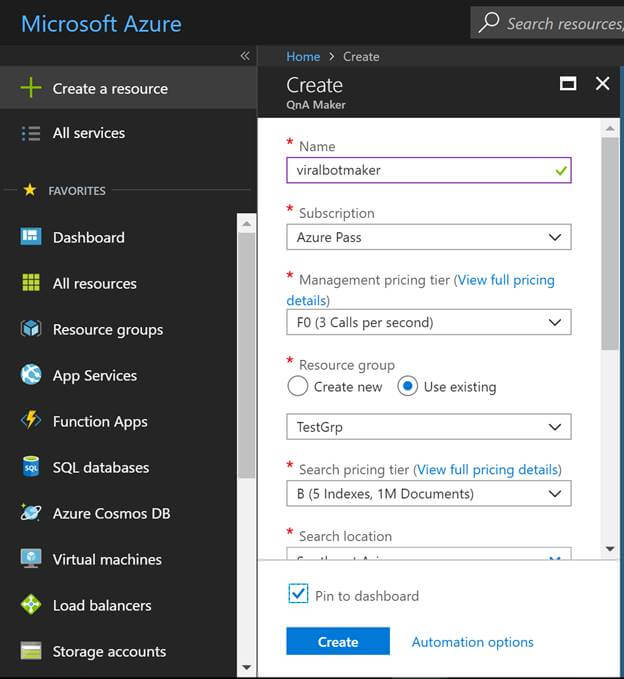This screenshot has width=624, height=679.
Task: Open the Management pricing tier F0 dropdown
Action: [x=429, y=322]
